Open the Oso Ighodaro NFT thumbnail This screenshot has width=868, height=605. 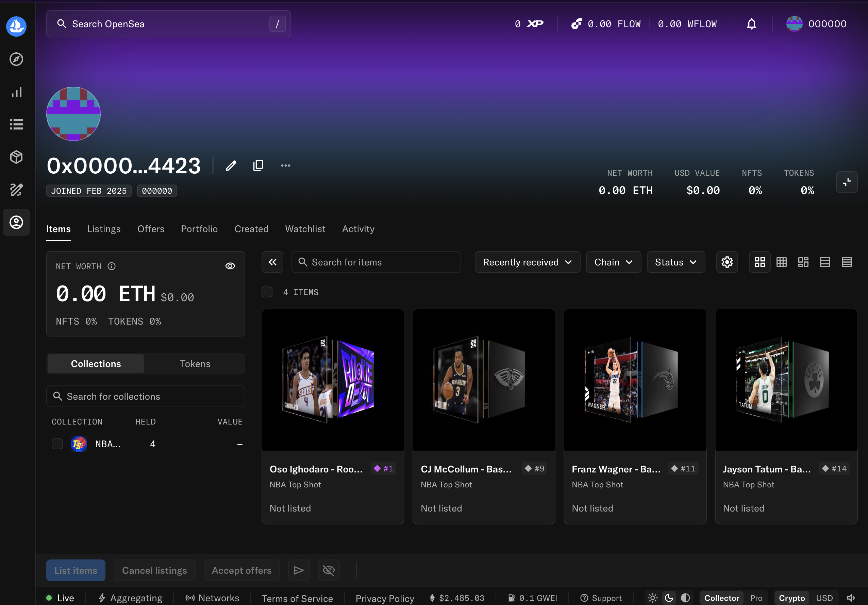click(x=333, y=380)
